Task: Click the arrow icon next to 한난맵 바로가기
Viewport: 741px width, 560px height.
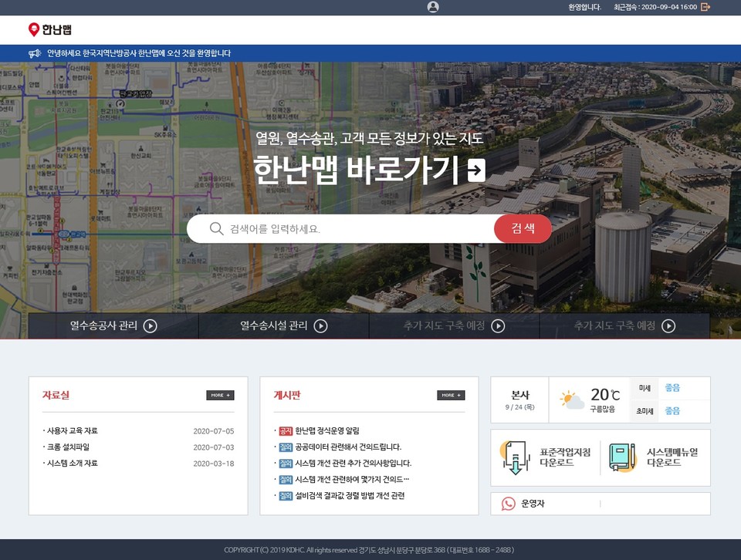Action: coord(477,168)
